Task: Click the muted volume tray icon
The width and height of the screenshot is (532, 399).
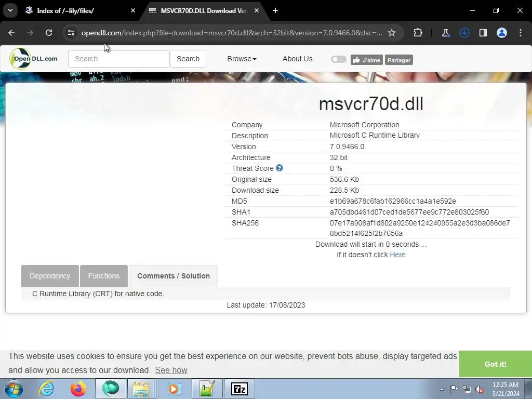Action: [480, 389]
